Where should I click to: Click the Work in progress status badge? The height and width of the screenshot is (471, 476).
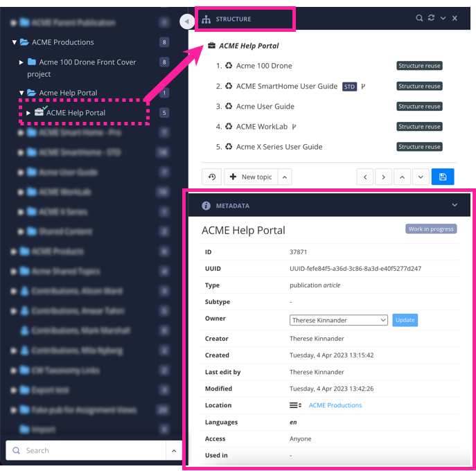coord(431,229)
